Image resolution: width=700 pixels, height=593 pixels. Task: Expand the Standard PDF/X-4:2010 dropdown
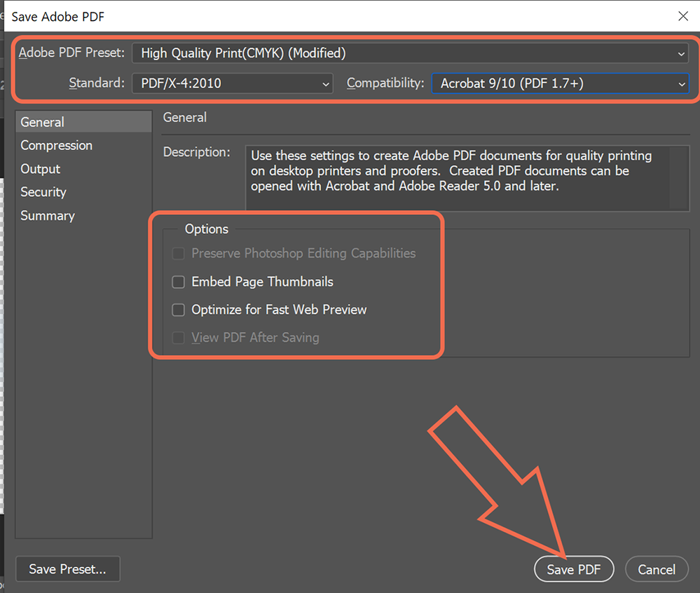pyautogui.click(x=233, y=83)
